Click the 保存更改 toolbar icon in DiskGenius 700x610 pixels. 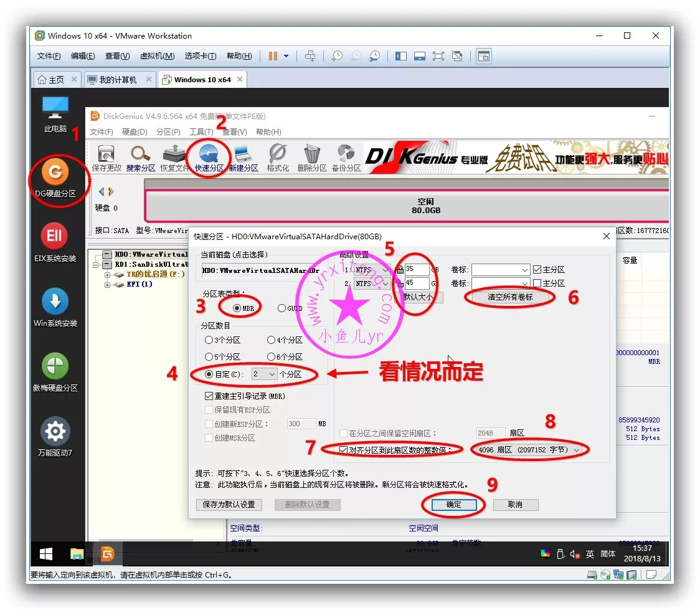(106, 158)
